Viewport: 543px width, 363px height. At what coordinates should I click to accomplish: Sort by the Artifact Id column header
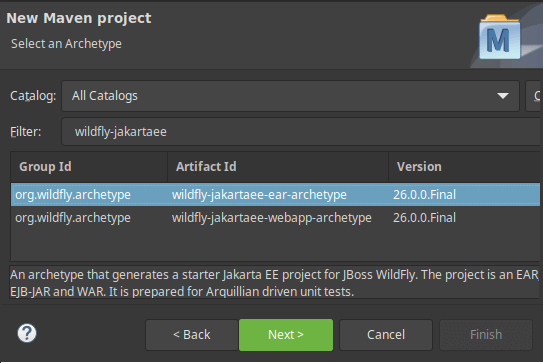[278, 167]
